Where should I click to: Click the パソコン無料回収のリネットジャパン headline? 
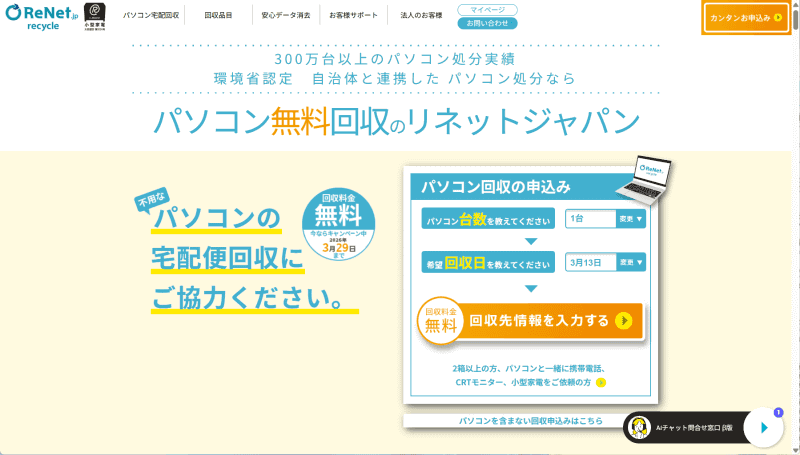(x=396, y=121)
